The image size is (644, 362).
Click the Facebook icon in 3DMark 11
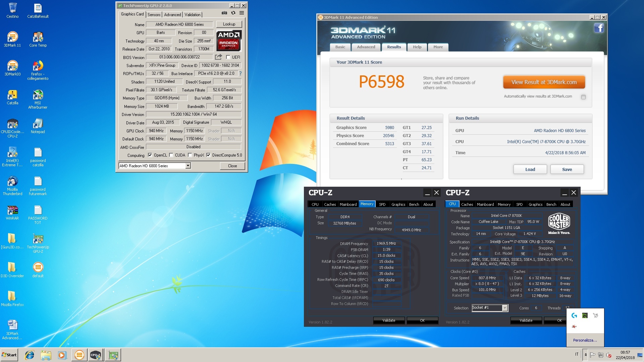pos(599,28)
